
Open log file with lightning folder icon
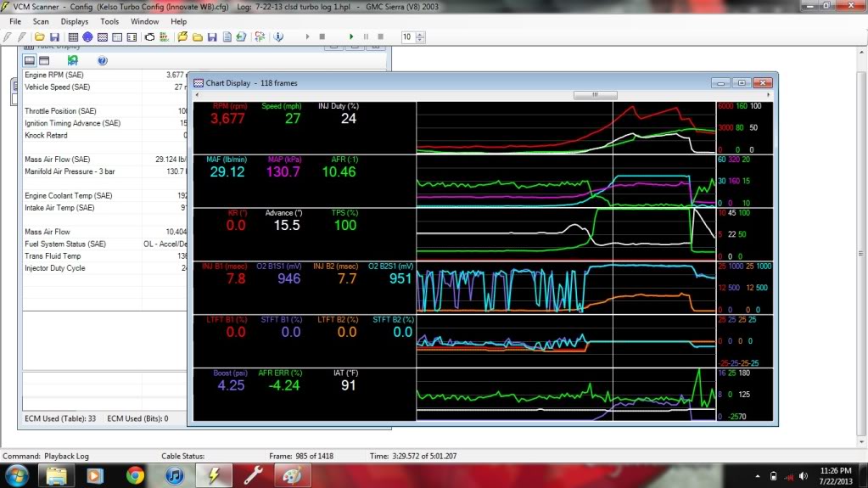click(x=182, y=37)
